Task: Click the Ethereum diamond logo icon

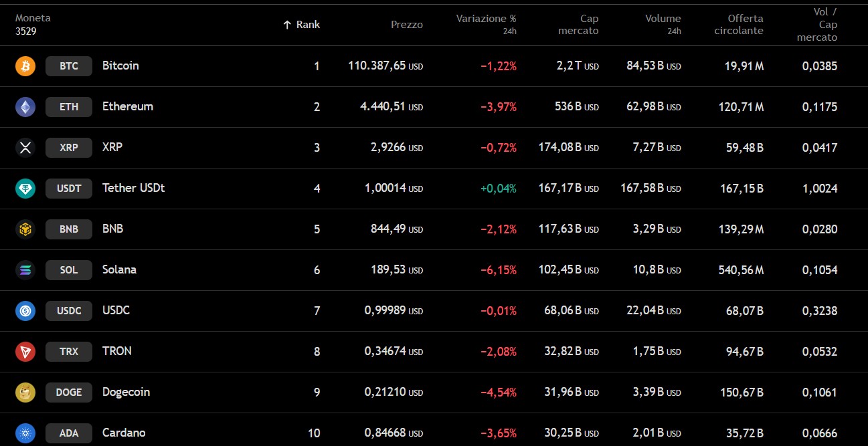Action: point(25,107)
